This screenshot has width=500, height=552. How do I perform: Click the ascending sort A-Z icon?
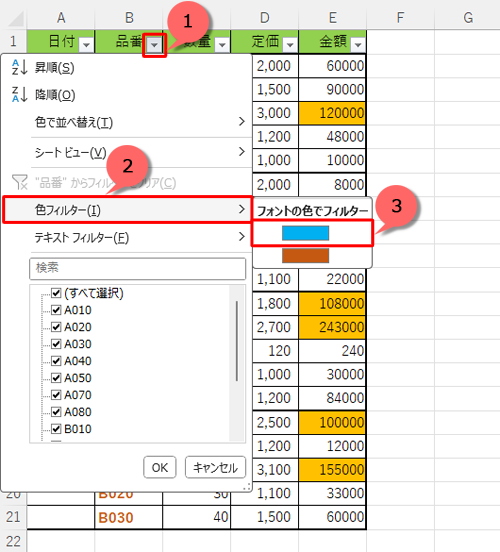pyautogui.click(x=19, y=67)
